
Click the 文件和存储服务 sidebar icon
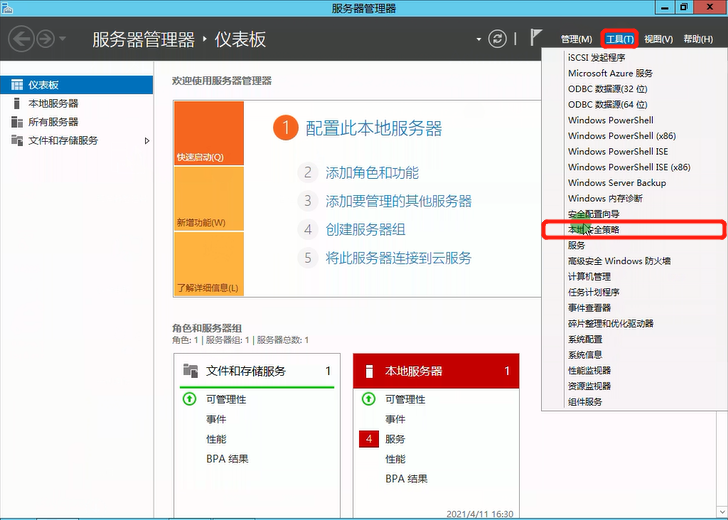click(x=17, y=140)
